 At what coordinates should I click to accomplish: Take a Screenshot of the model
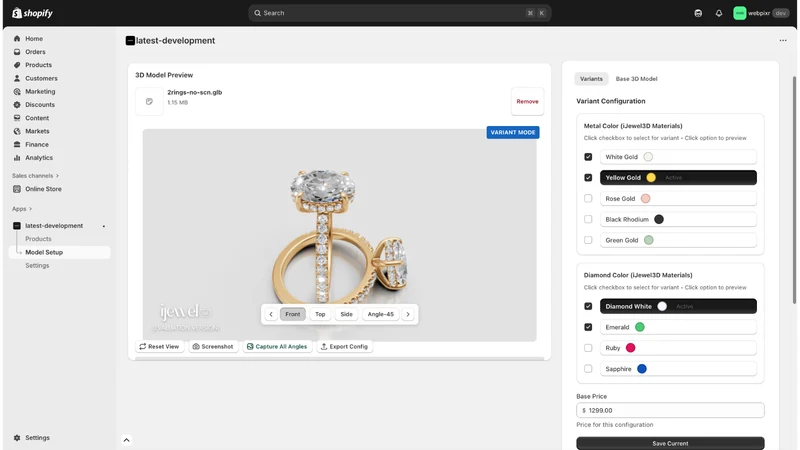click(x=213, y=346)
